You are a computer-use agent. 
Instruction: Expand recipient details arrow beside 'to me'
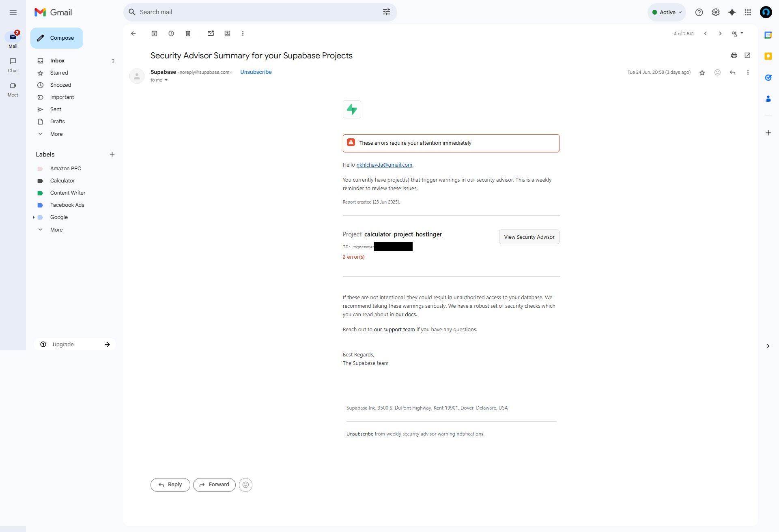pyautogui.click(x=166, y=80)
